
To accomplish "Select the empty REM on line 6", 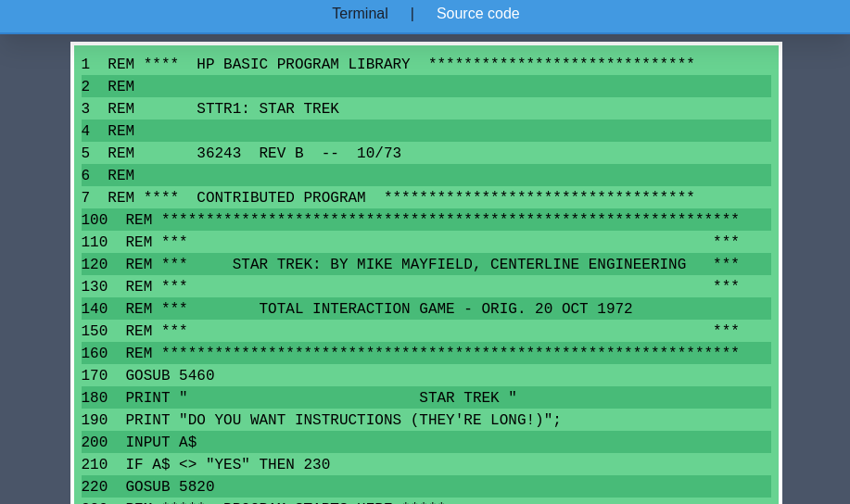I will (426, 175).
